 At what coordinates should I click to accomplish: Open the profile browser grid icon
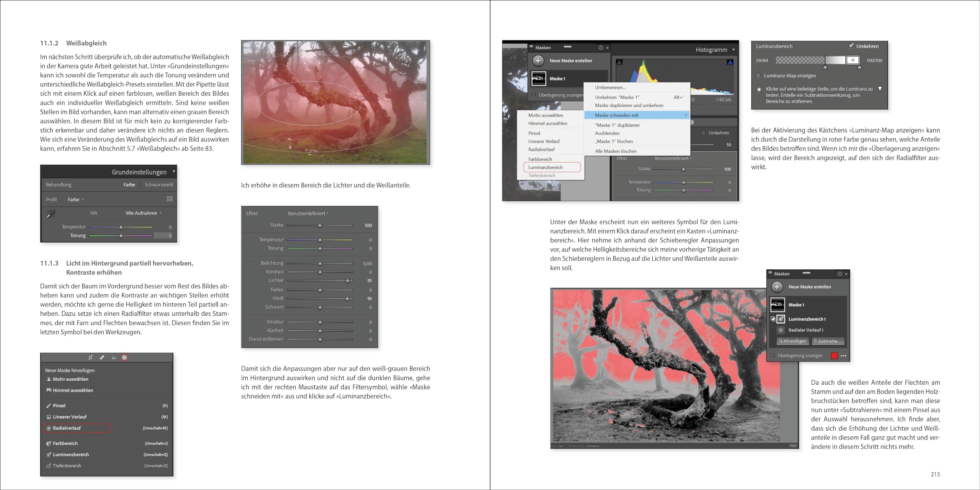point(170,199)
